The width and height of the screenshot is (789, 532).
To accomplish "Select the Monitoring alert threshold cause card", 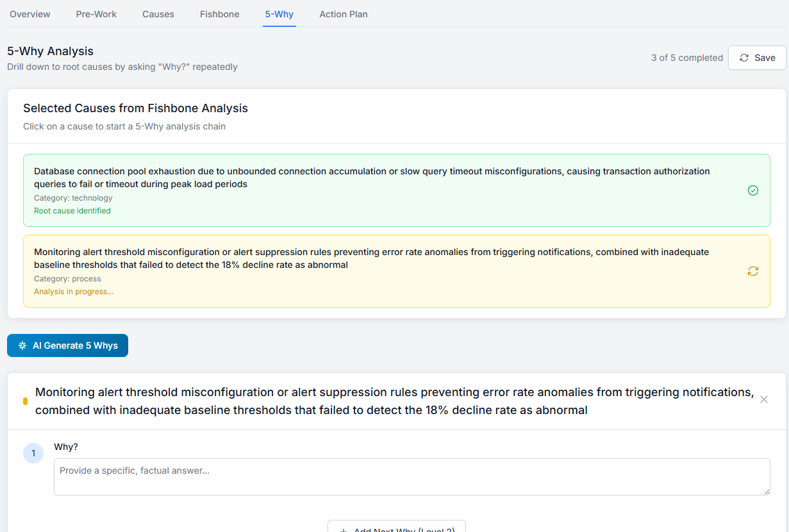I will (396, 271).
